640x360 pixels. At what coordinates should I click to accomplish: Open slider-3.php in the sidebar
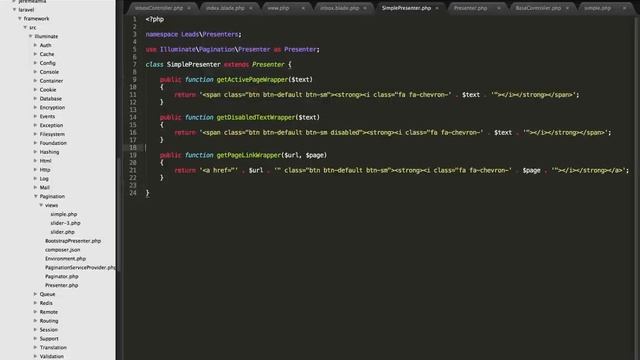[65, 223]
